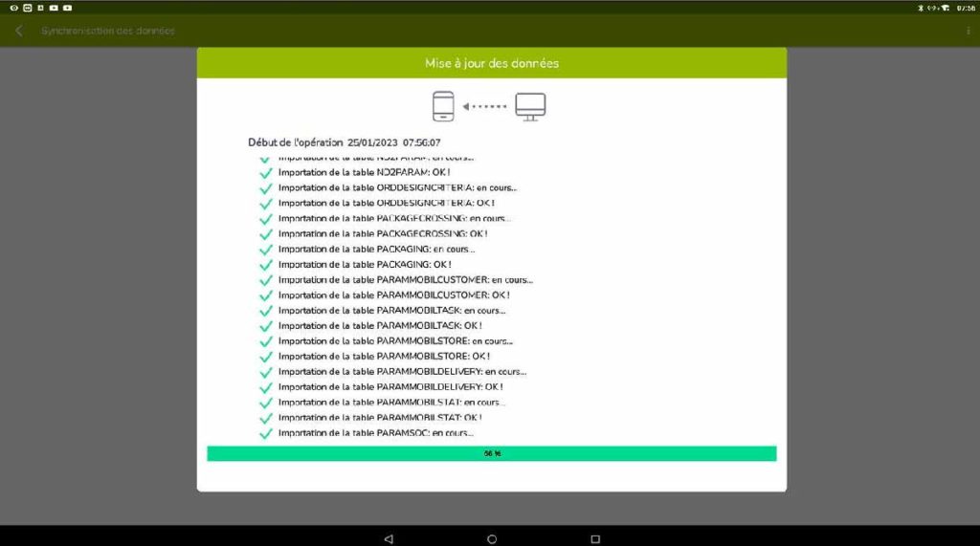Select log line 'PACKAGECROSSING: en cours...'
980x546 pixels.
pos(394,218)
